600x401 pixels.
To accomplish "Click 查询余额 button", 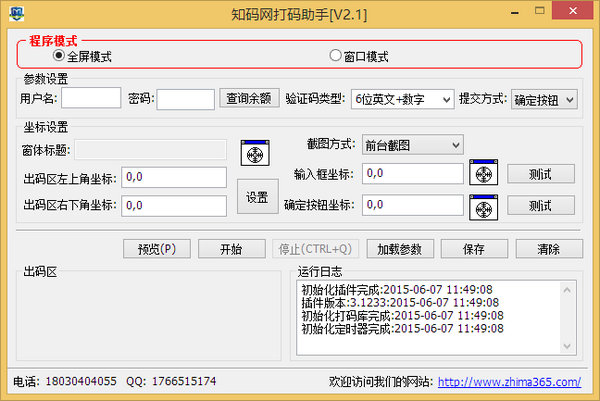I will (249, 98).
